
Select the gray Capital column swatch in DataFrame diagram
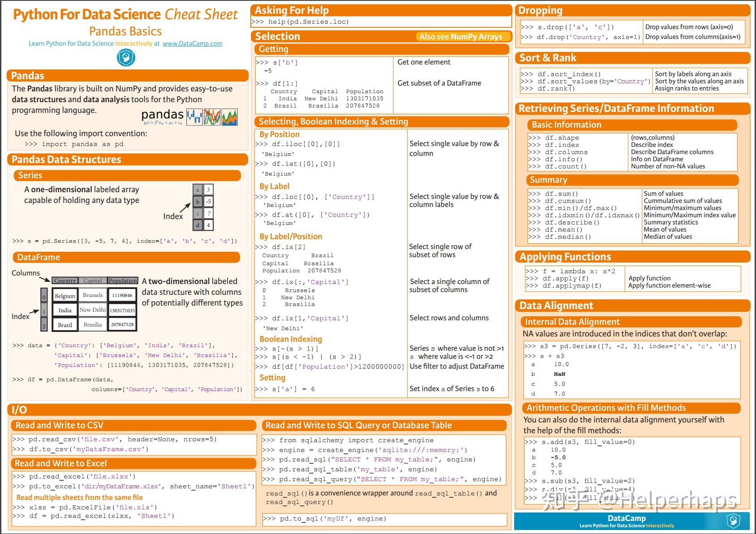tap(93, 280)
